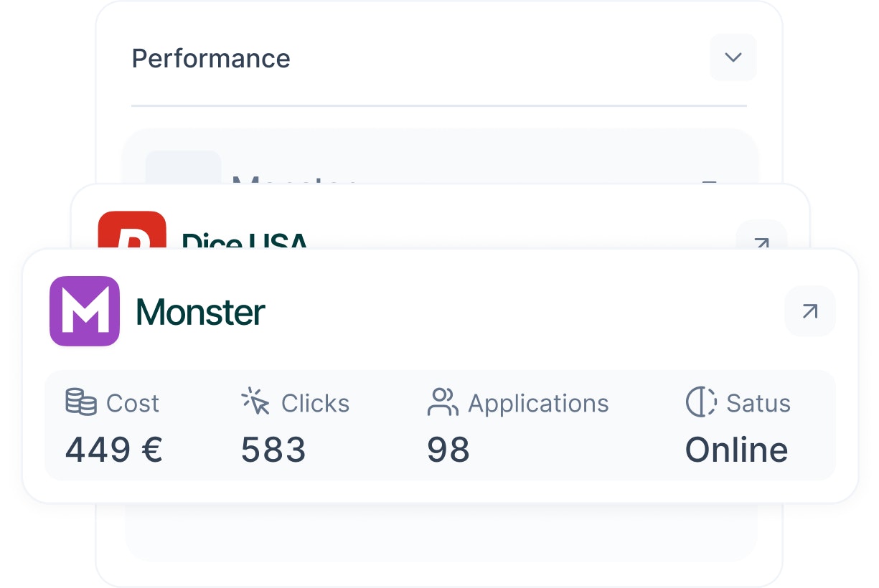
Task: Click the 98 applications value
Action: [448, 450]
